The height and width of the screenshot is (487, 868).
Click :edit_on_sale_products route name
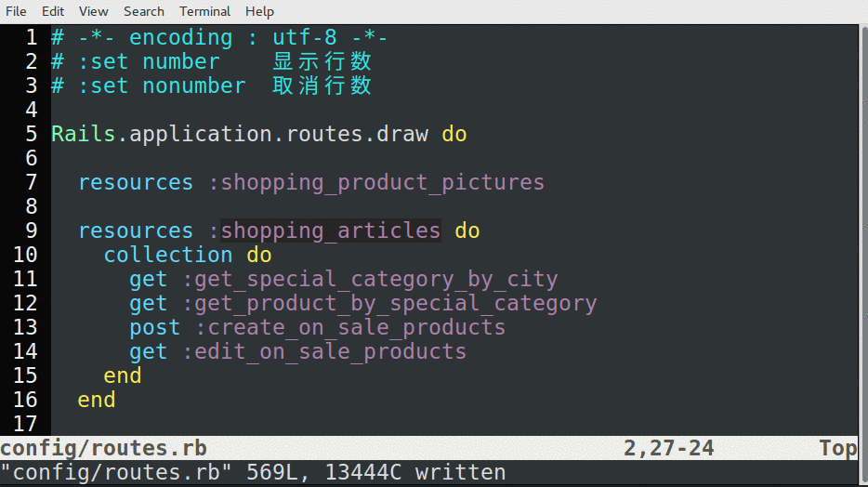(x=324, y=351)
